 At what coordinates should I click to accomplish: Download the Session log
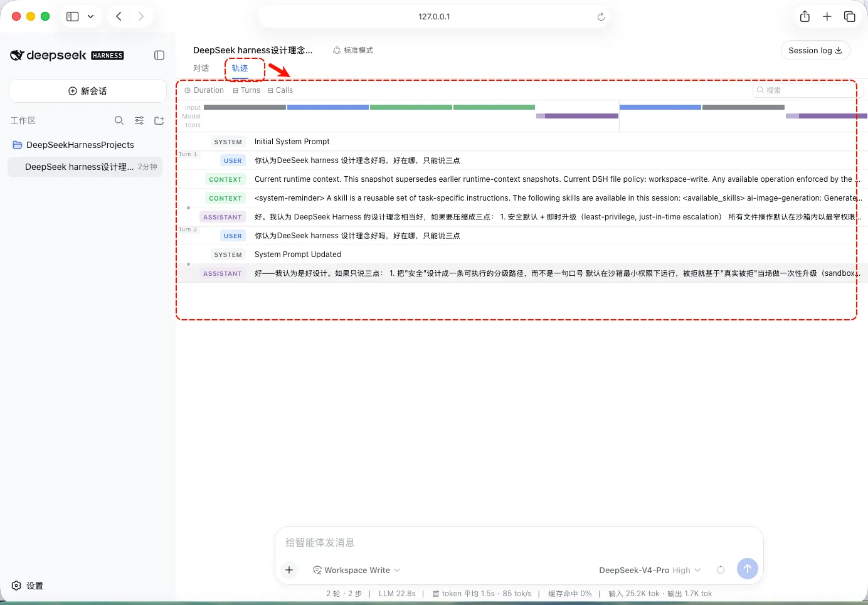[x=815, y=50]
